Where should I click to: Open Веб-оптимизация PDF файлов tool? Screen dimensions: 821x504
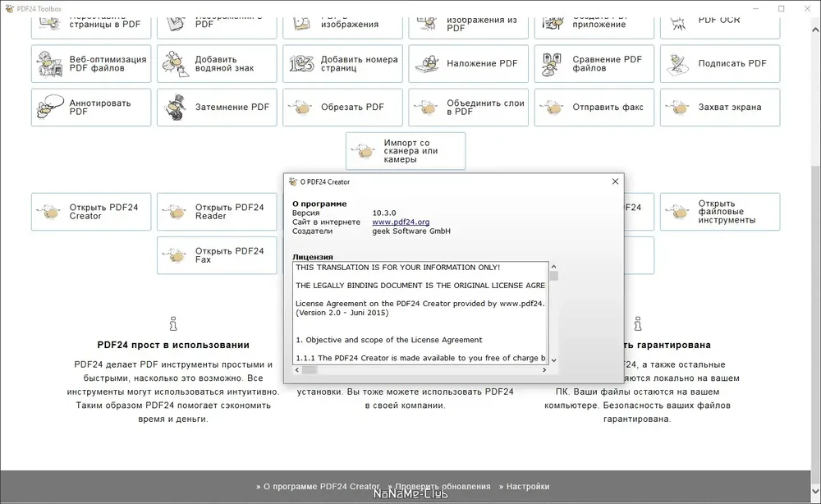(91, 64)
